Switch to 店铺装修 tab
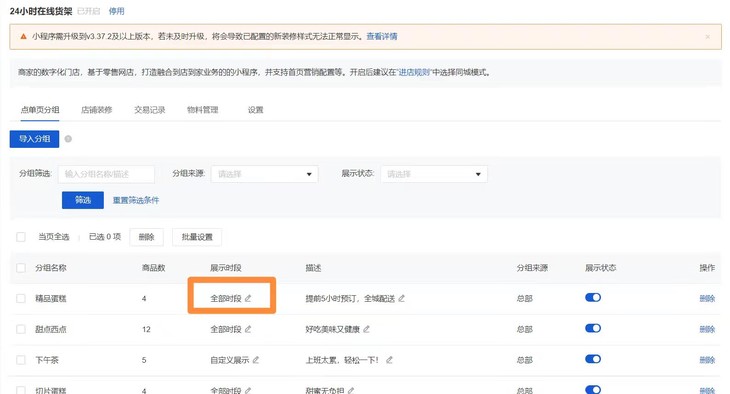 (x=96, y=110)
